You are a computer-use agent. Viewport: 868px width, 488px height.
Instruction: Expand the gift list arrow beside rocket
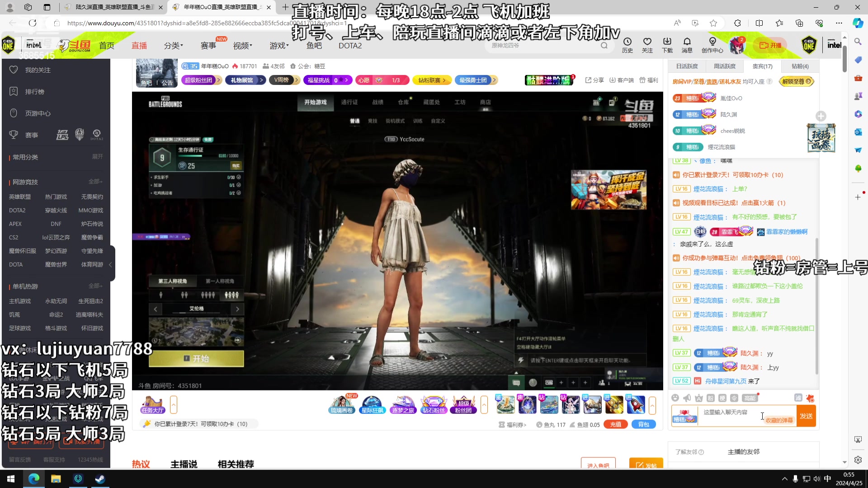click(652, 404)
